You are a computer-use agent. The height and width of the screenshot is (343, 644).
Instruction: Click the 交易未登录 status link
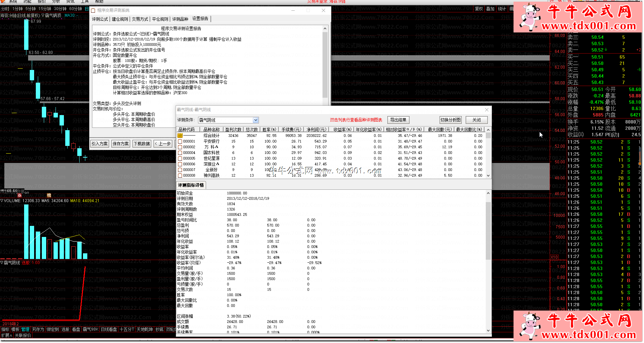[317, 2]
